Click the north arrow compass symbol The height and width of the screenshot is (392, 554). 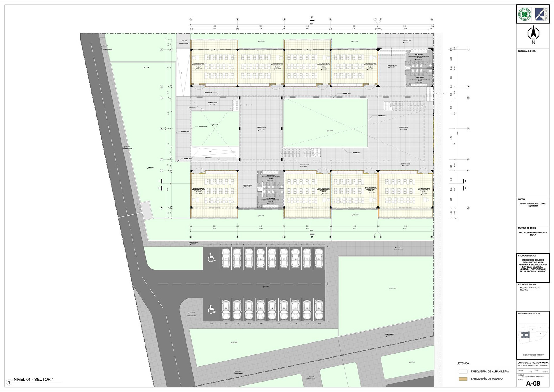(x=533, y=33)
